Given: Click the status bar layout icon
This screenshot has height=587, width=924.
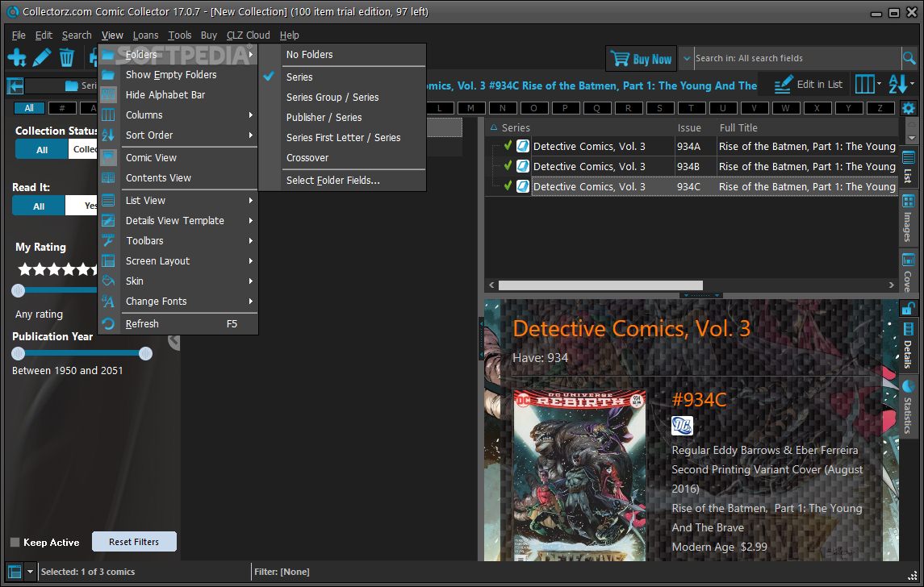Looking at the screenshot, I should (x=15, y=572).
